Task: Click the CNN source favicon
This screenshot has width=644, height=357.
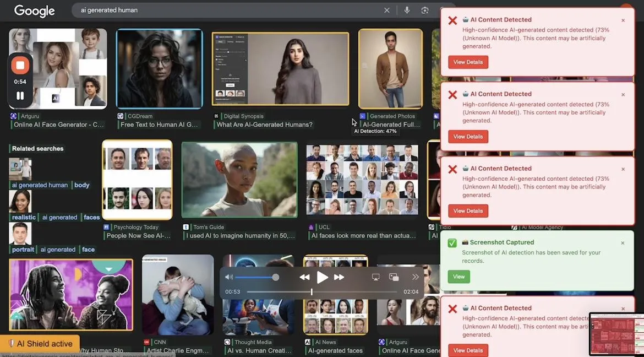Action: click(146, 342)
